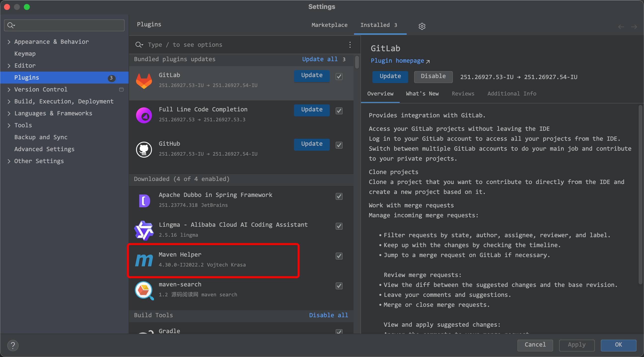This screenshot has width=644, height=357.
Task: Open the What's New tab
Action: [422, 94]
